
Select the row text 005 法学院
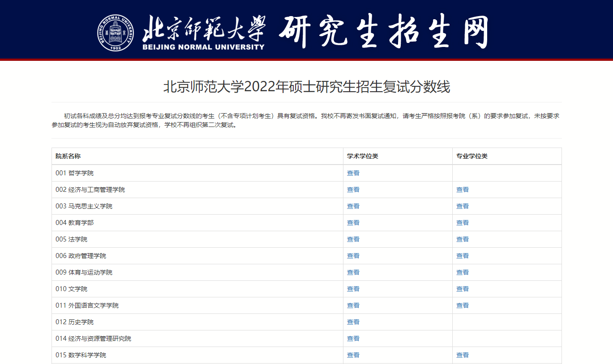(x=72, y=239)
